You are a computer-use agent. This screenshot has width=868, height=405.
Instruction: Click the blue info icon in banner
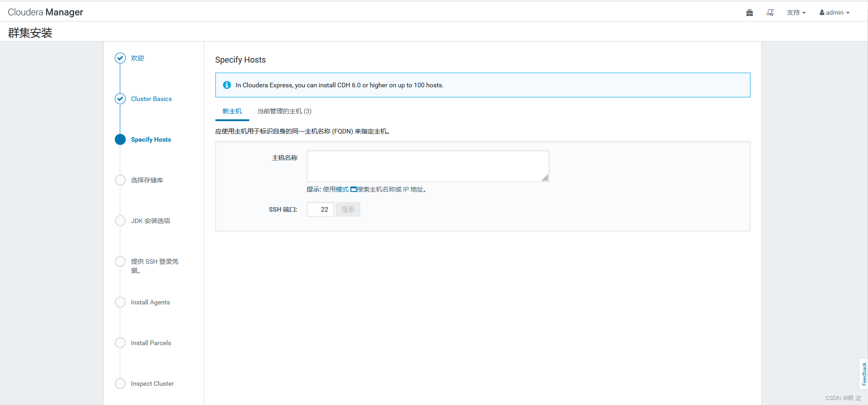227,85
